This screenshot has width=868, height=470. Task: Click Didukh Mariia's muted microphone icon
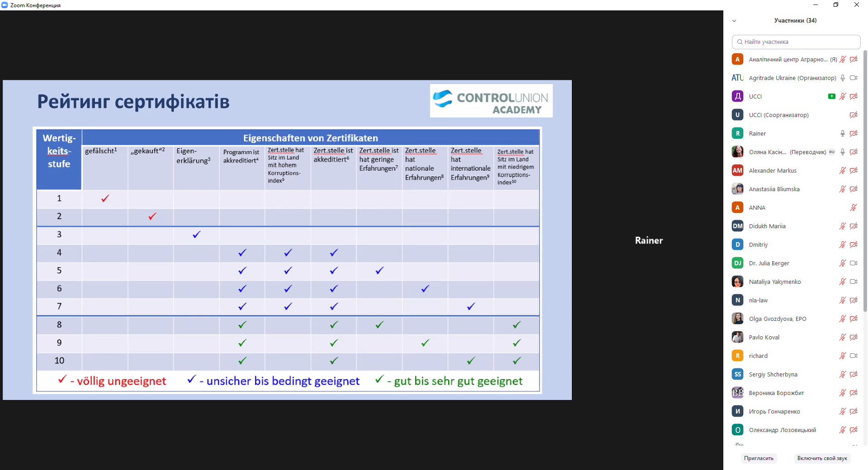(x=843, y=226)
